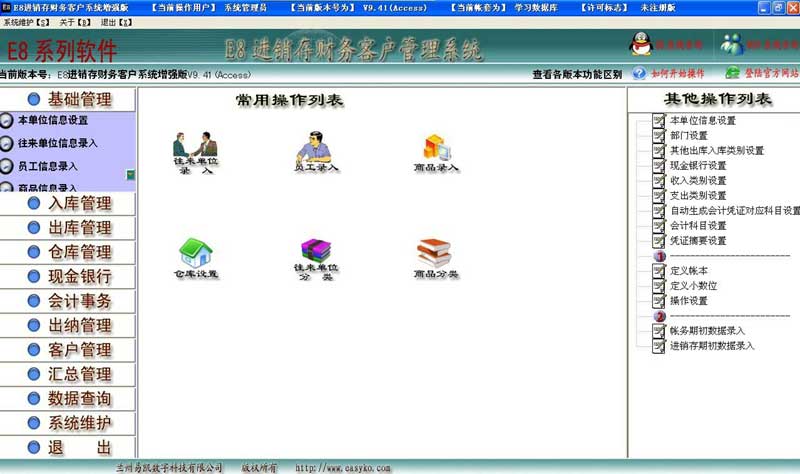Click the clock icon beside 本单位信息设置
This screenshot has width=800, height=474.
(6, 120)
